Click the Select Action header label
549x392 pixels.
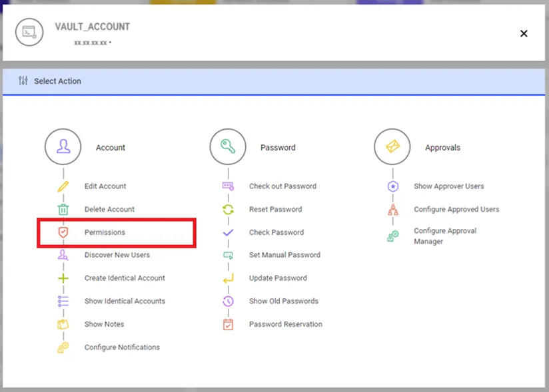click(57, 81)
